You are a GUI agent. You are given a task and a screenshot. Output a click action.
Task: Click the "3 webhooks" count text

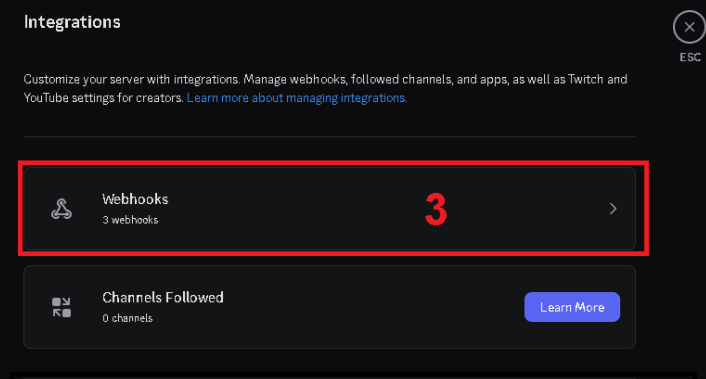coord(130,220)
